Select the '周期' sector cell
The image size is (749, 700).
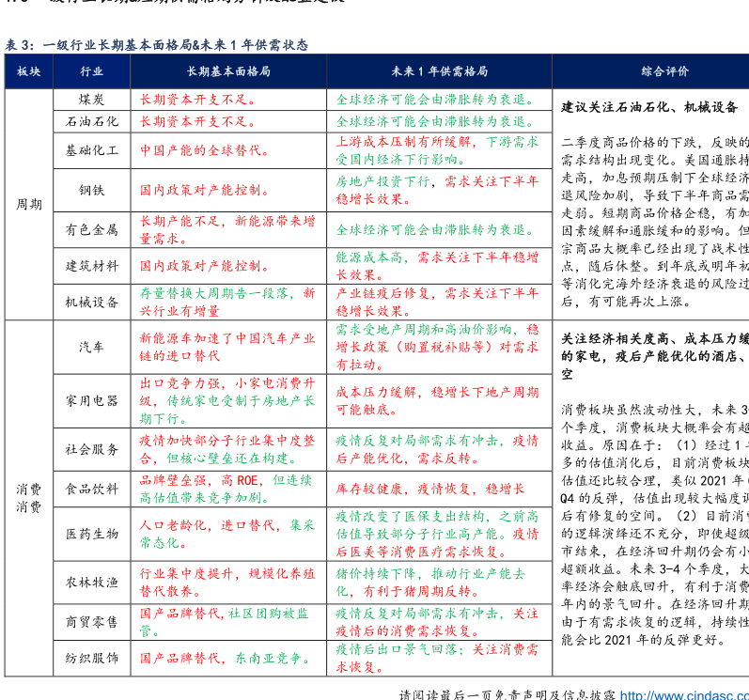[28, 205]
